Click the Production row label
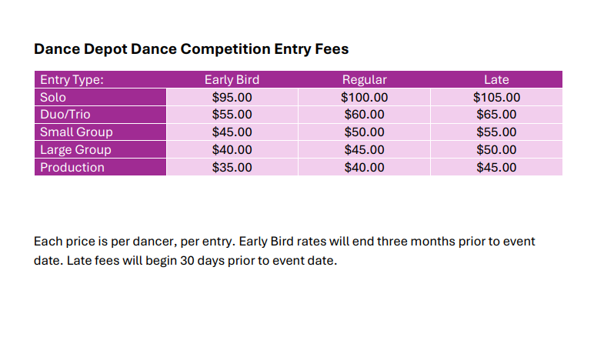The height and width of the screenshot is (364, 594). tap(72, 167)
